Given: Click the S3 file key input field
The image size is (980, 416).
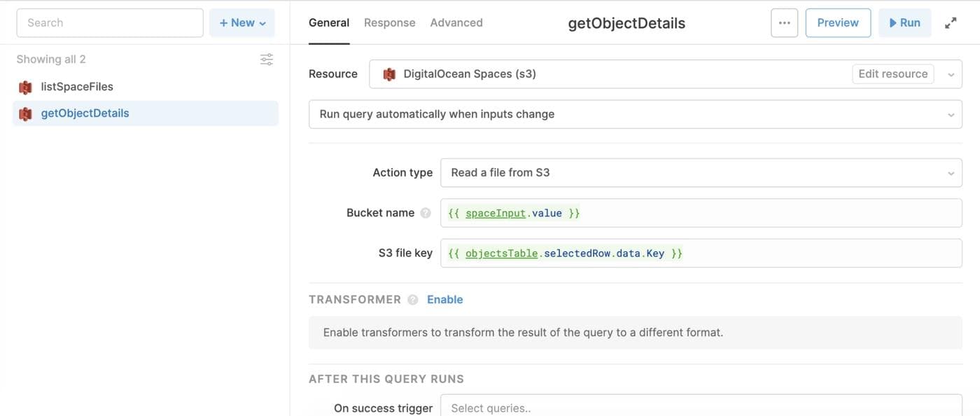Looking at the screenshot, I should [701, 254].
